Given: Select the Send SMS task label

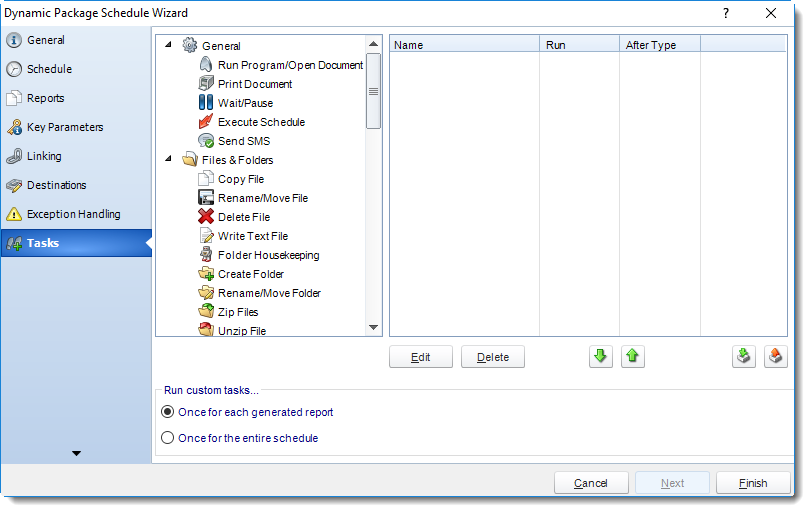Looking at the screenshot, I should point(244,141).
